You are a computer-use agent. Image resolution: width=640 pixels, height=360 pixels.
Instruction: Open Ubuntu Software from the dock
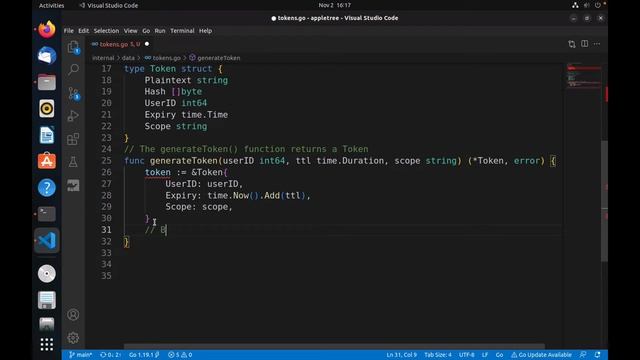47,161
